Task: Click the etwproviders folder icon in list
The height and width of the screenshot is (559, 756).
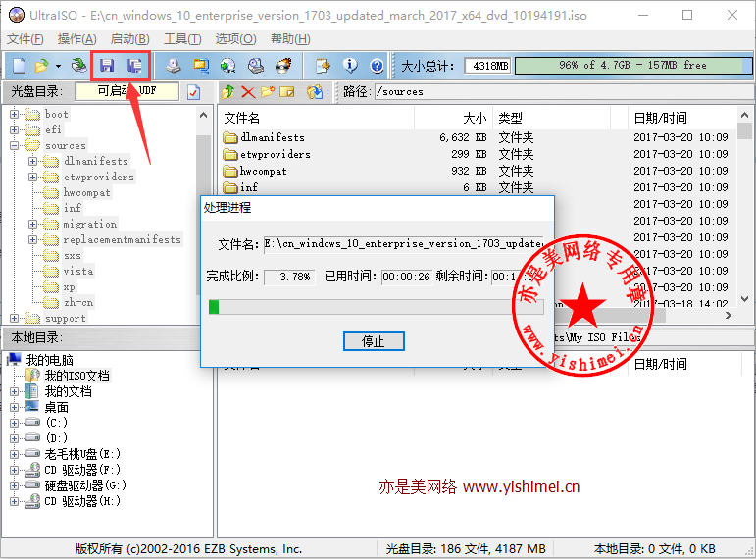Action: tap(230, 154)
